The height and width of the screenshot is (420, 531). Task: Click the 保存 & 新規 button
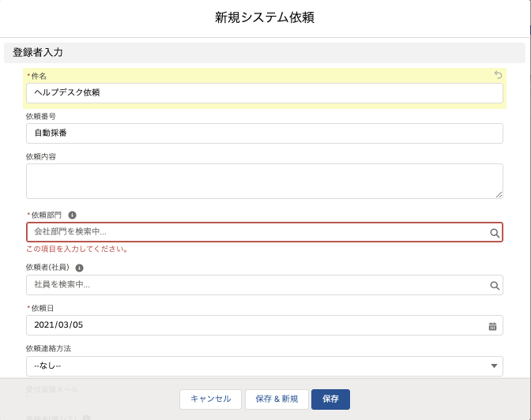[x=277, y=399]
